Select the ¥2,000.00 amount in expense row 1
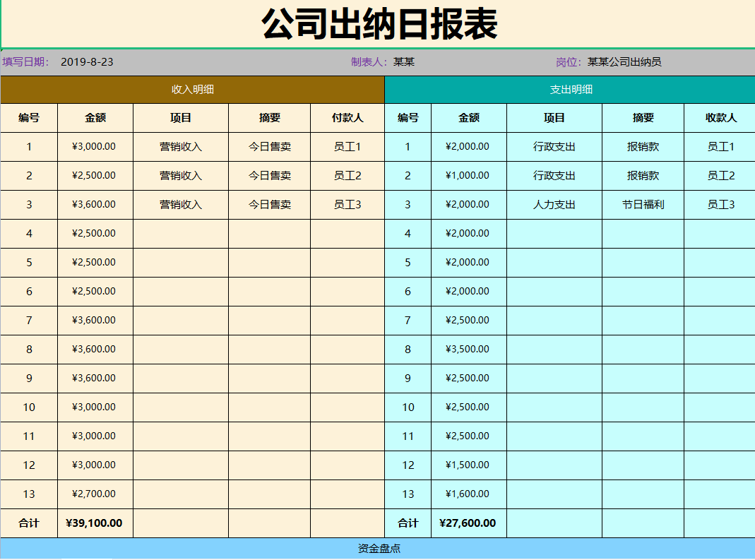This screenshot has width=755, height=560. (468, 146)
